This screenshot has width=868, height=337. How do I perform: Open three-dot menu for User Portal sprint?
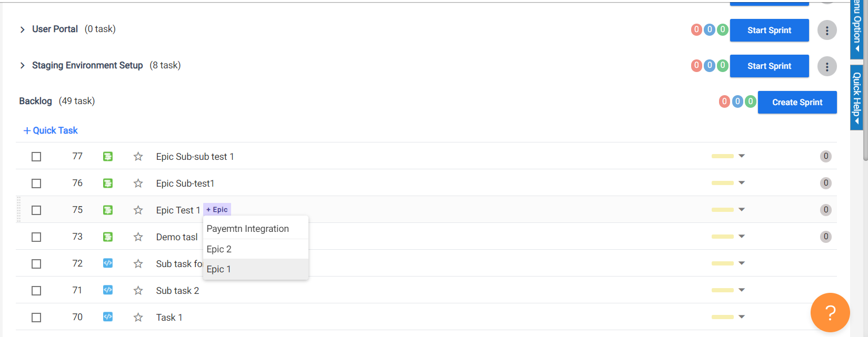[x=827, y=30]
